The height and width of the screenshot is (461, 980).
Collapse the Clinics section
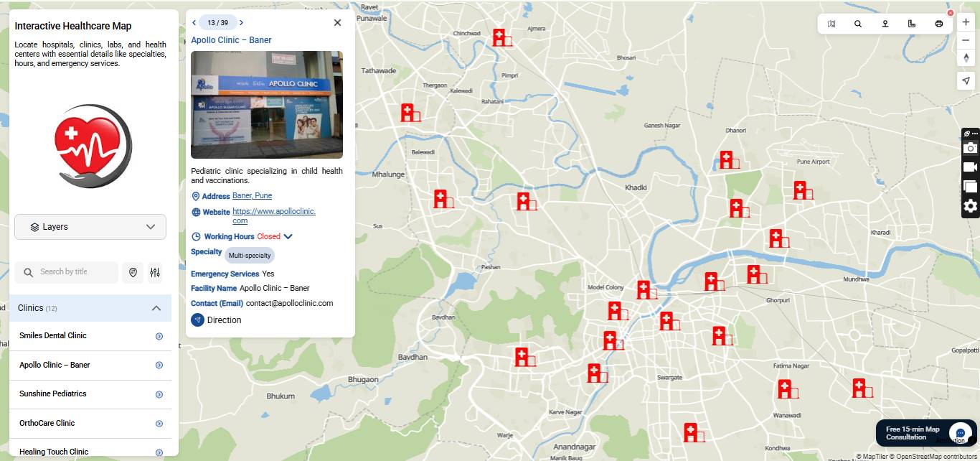coord(156,307)
